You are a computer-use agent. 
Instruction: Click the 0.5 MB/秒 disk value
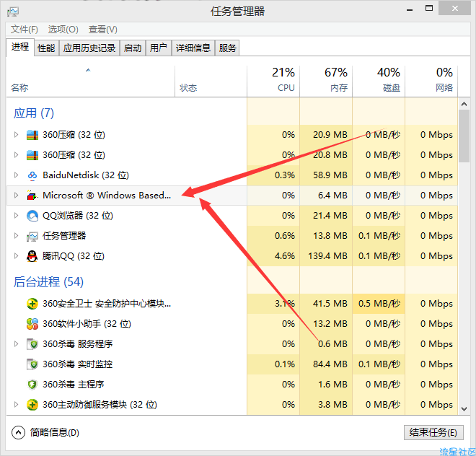click(x=379, y=304)
